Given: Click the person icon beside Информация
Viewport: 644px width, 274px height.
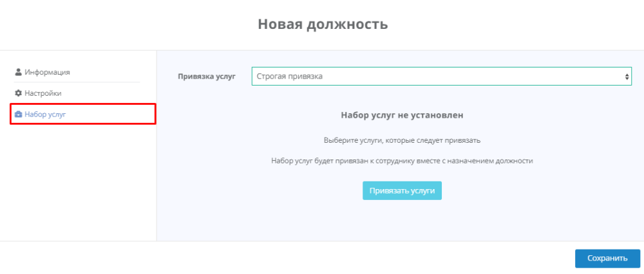Looking at the screenshot, I should pyautogui.click(x=18, y=72).
